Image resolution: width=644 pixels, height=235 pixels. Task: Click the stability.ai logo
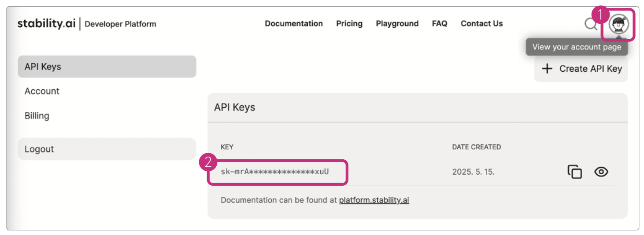47,24
